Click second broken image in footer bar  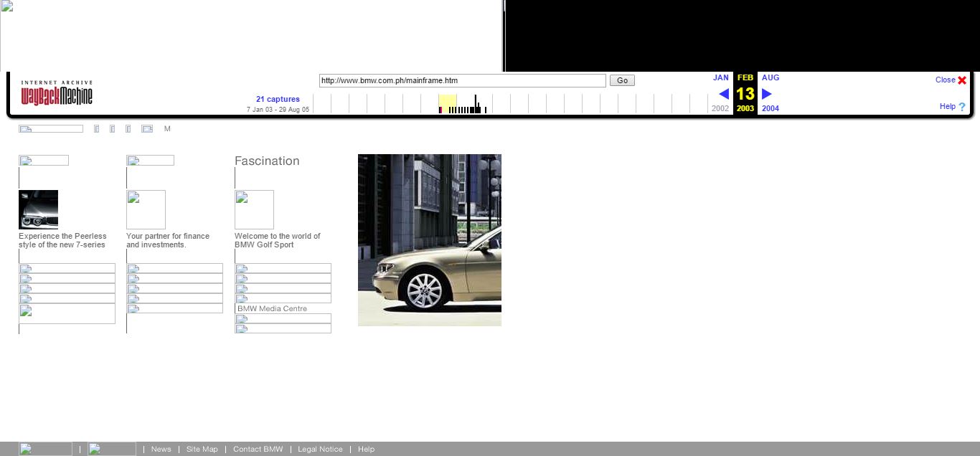point(112,449)
